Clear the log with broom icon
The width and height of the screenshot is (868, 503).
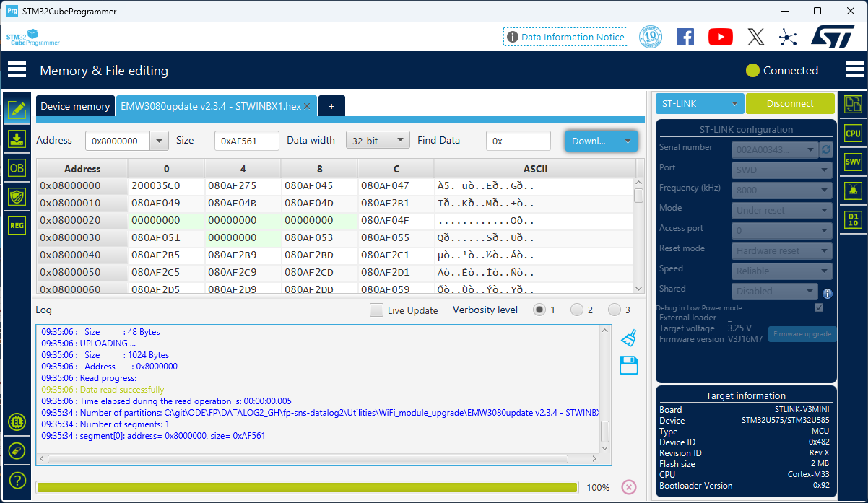629,338
